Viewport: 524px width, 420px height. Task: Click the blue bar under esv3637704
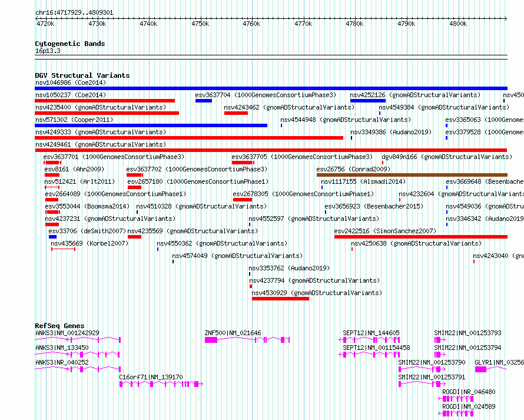point(204,101)
